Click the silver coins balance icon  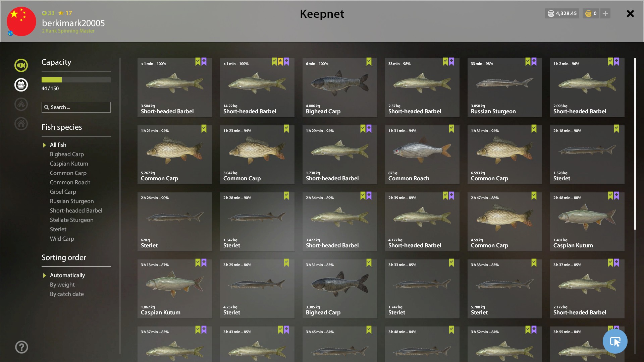pyautogui.click(x=551, y=13)
